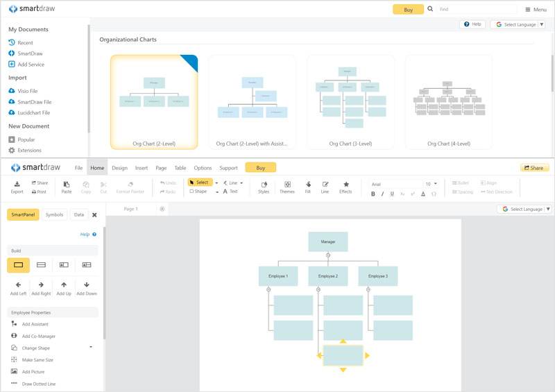Select the Org Chart (3-Level) template thumbnail

pos(350,101)
